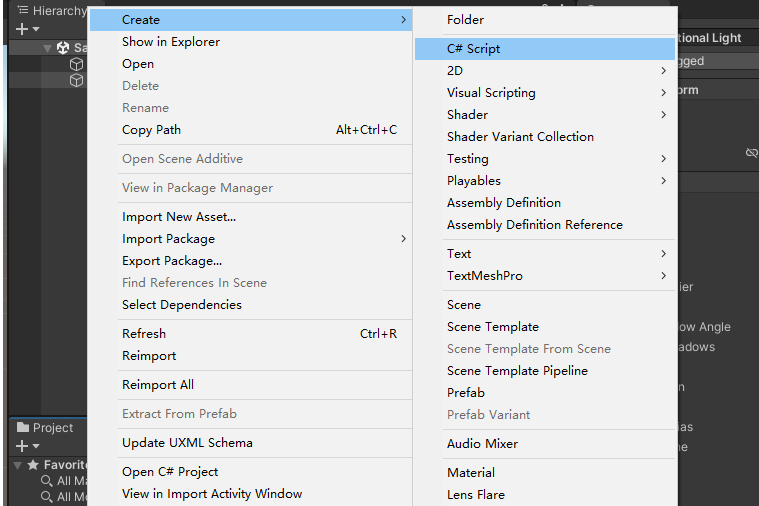
Task: Open the Playables submenu
Action: 545,181
